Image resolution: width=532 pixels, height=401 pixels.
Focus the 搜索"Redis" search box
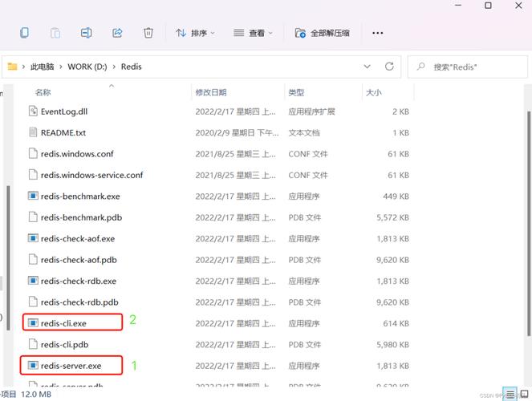(x=468, y=67)
